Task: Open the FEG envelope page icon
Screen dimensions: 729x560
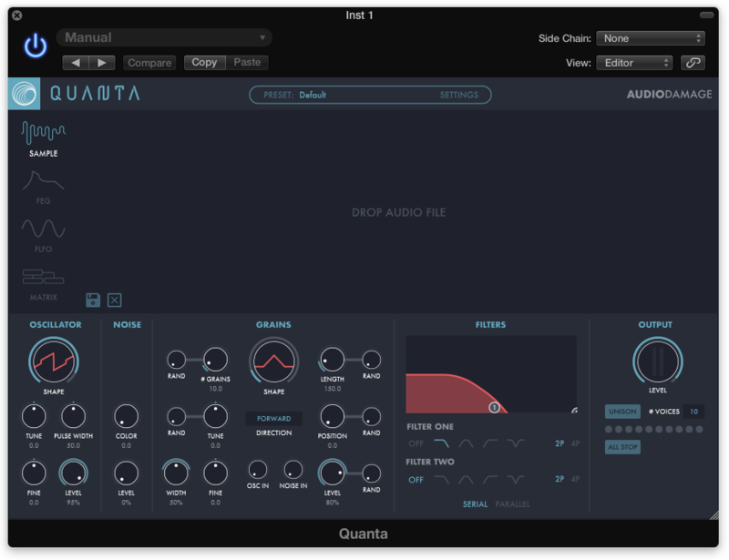Action: [43, 185]
